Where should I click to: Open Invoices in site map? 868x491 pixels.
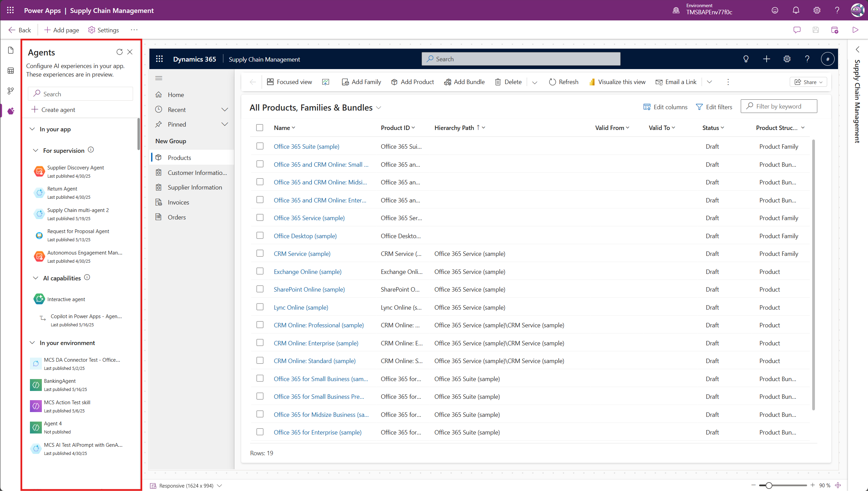click(x=192, y=202)
